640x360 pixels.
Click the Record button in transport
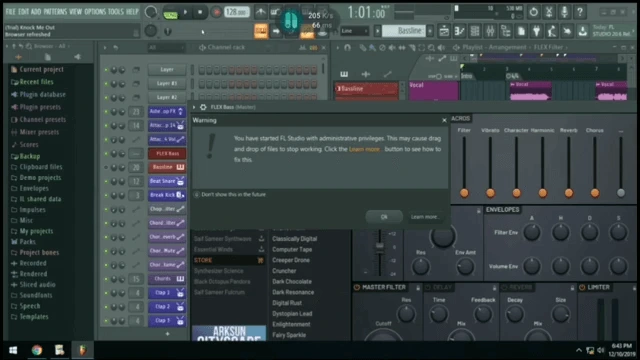216,12
